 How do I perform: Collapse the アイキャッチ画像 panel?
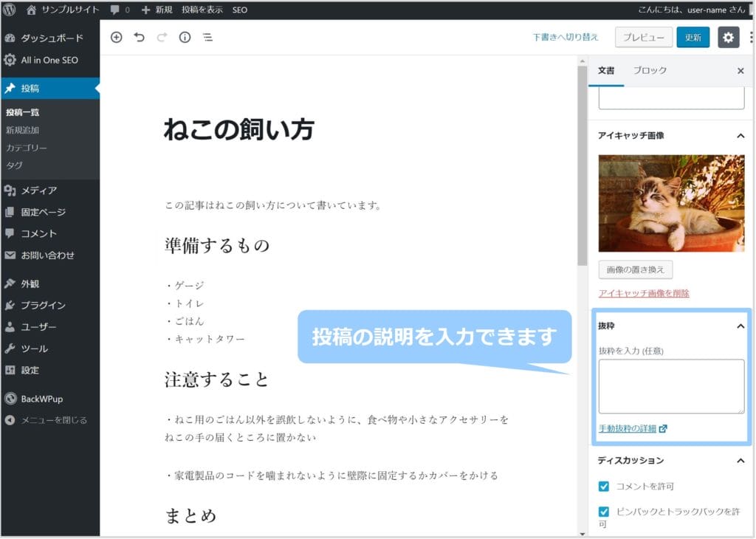coord(740,136)
